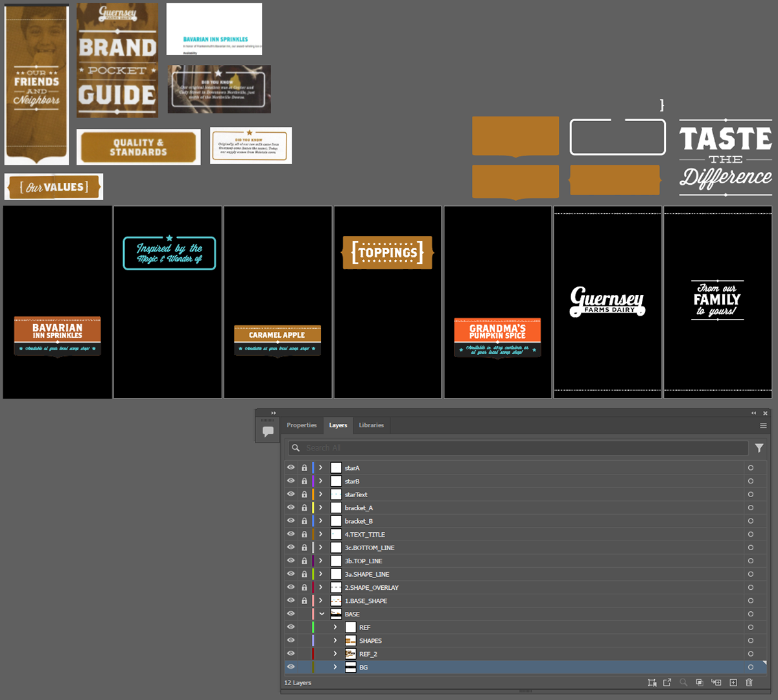Screen dimensions: 778x700
Task: Click Create New Sublayer icon
Action: (716, 682)
